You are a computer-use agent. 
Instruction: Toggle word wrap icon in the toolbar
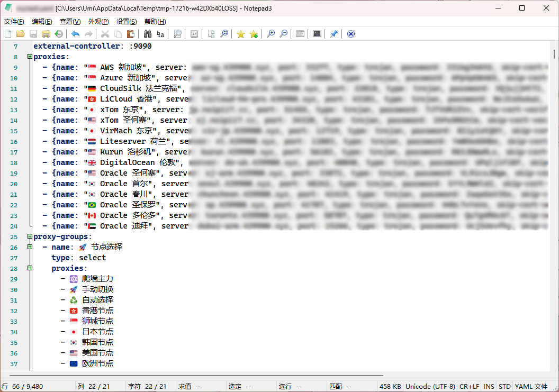[x=194, y=34]
